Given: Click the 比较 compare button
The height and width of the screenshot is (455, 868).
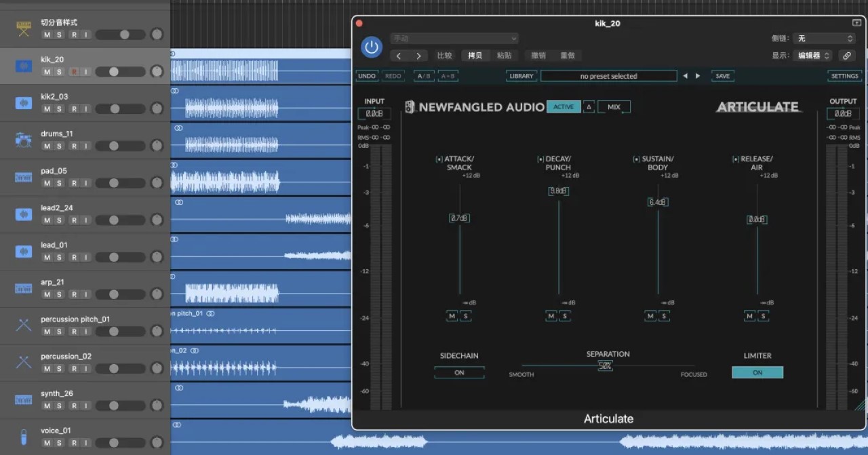Looking at the screenshot, I should (x=444, y=56).
